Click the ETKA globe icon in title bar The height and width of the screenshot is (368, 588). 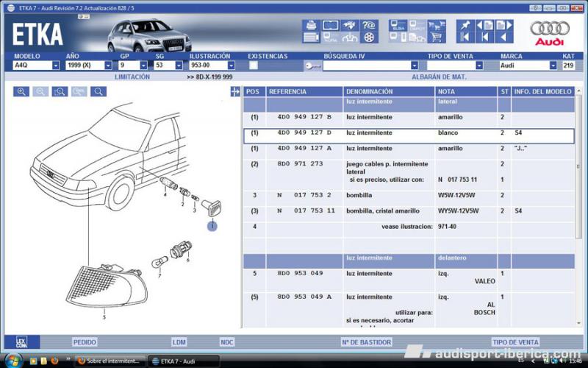coord(11,8)
